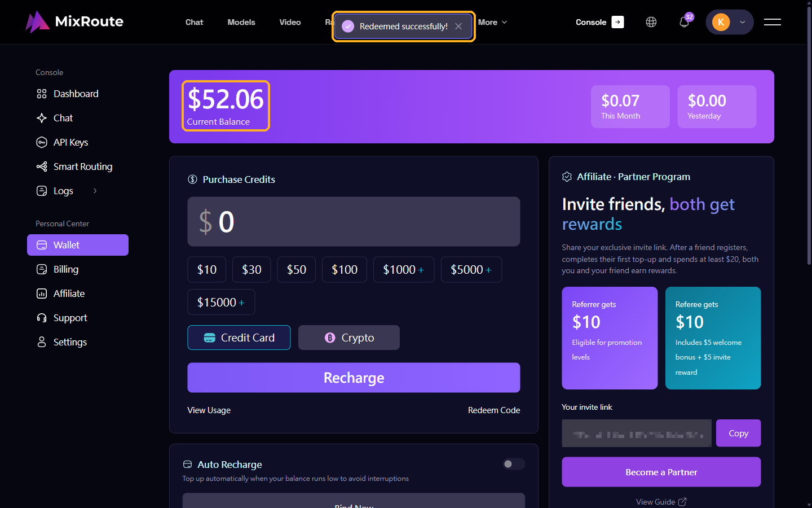The width and height of the screenshot is (812, 508).
Task: Focus the purchase amount input field
Action: click(x=354, y=221)
